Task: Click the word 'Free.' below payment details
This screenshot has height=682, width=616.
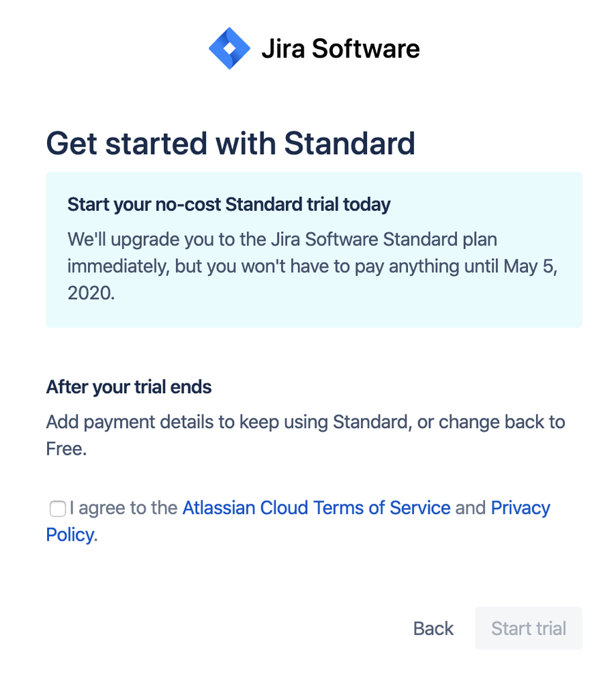Action: coord(67,449)
